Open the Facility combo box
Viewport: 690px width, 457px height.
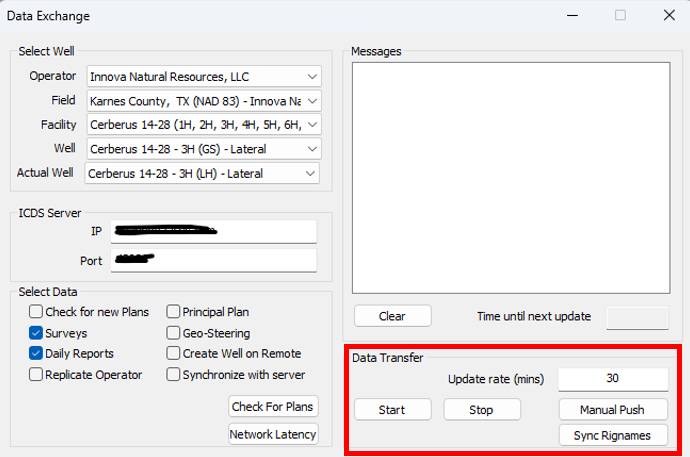[312, 124]
